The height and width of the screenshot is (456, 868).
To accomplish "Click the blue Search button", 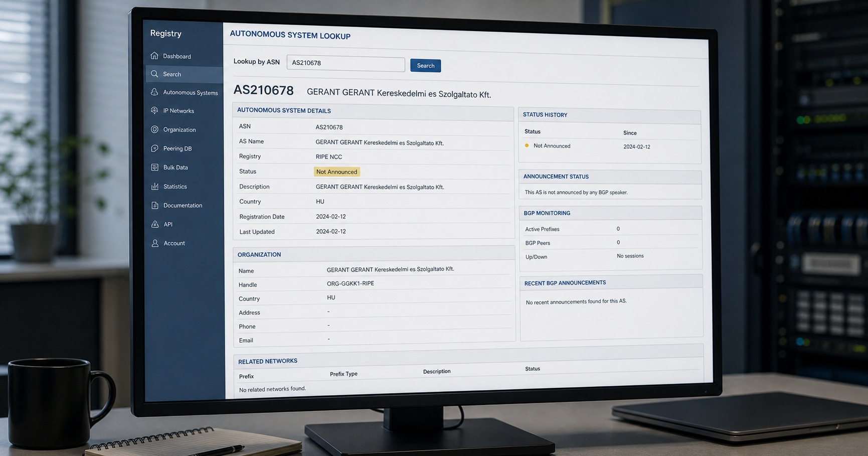I will coord(426,66).
